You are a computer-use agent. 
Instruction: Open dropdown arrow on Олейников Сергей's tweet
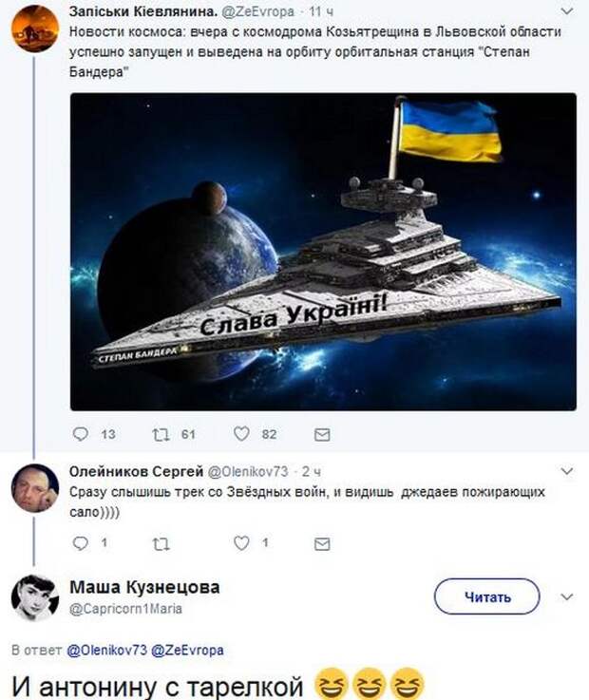click(566, 471)
